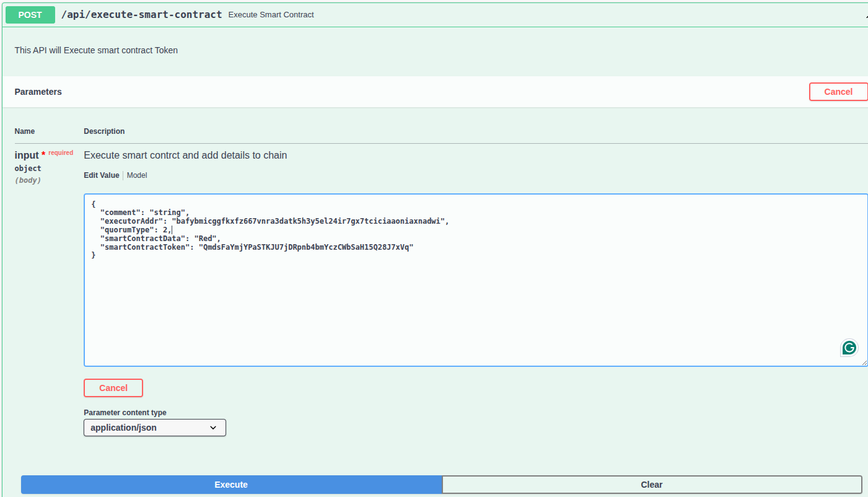Clear the request response
This screenshot has height=497, width=868.
click(x=652, y=485)
